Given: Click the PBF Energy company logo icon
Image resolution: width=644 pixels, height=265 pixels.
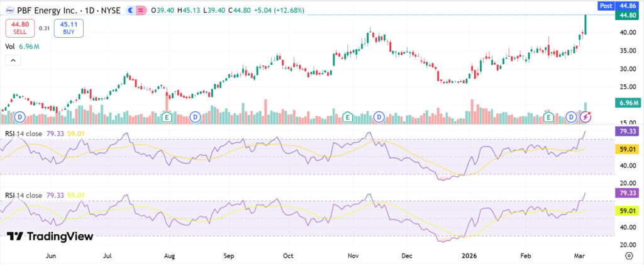Looking at the screenshot, I should 9,10.
